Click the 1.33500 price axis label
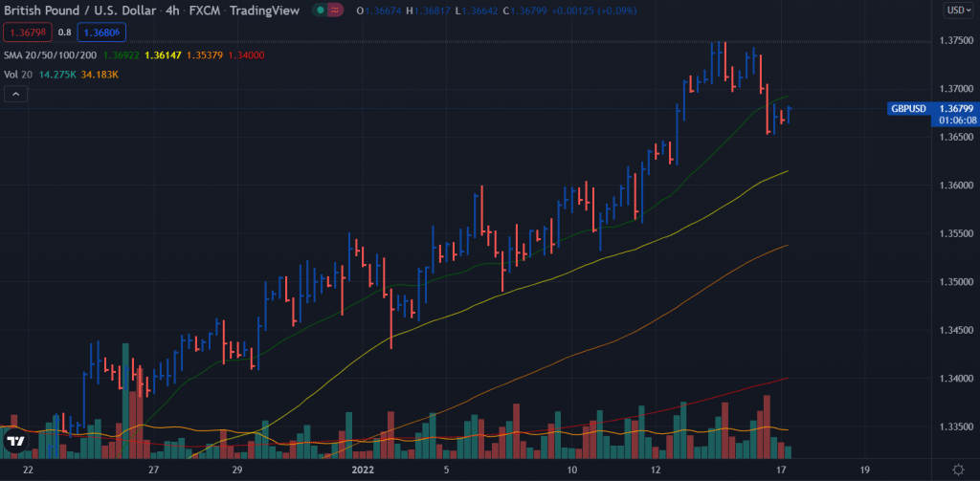The image size is (980, 481). pyautogui.click(x=955, y=426)
